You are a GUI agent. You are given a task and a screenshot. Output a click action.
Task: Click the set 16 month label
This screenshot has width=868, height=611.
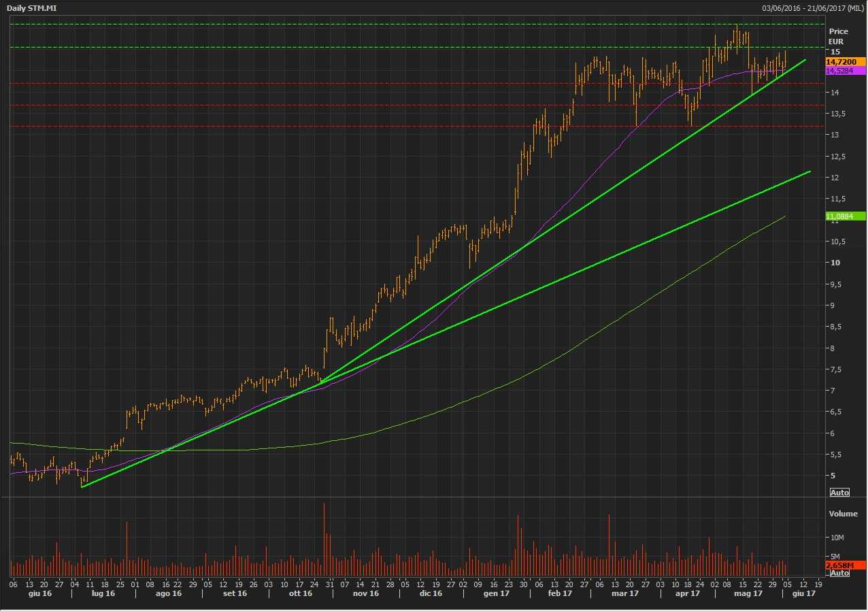click(234, 594)
